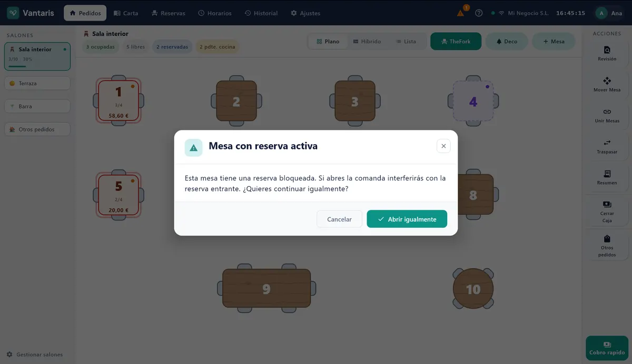
Task: Click the Vantaris logo icon
Action: coord(13,13)
